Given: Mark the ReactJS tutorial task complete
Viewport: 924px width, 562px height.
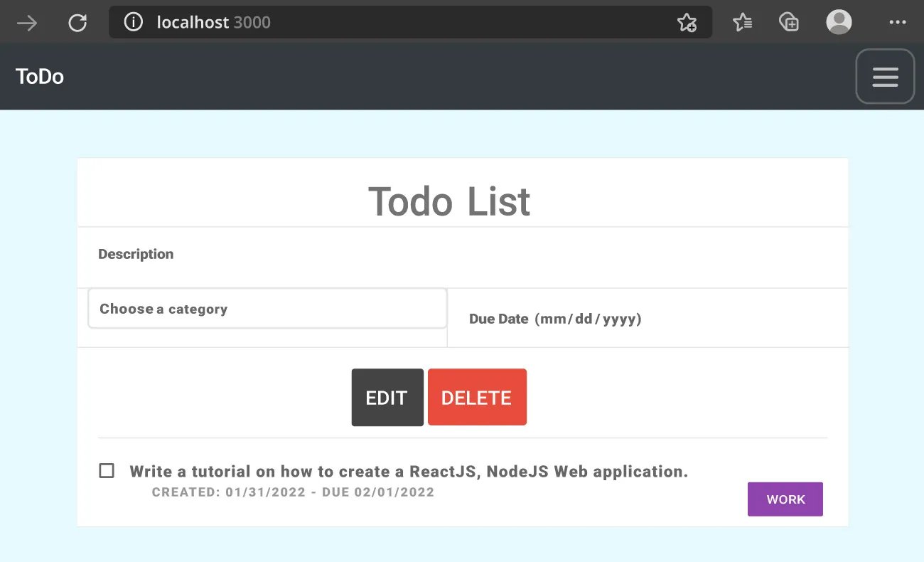Looking at the screenshot, I should coord(106,470).
